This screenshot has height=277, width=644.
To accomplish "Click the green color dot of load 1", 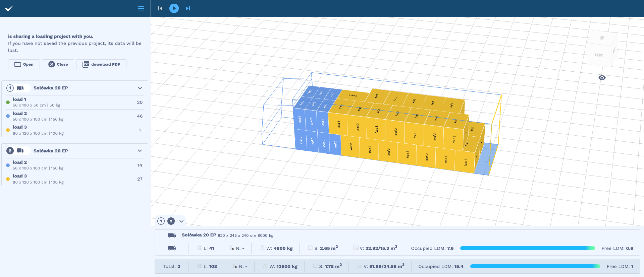I will click(8, 102).
